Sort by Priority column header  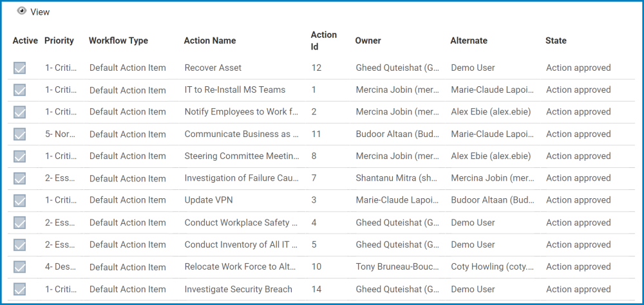[x=59, y=41]
